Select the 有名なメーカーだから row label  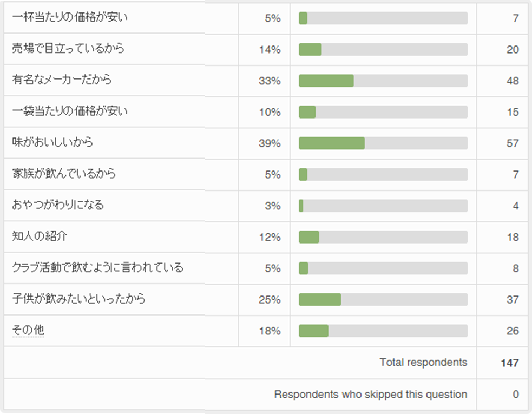click(x=62, y=80)
